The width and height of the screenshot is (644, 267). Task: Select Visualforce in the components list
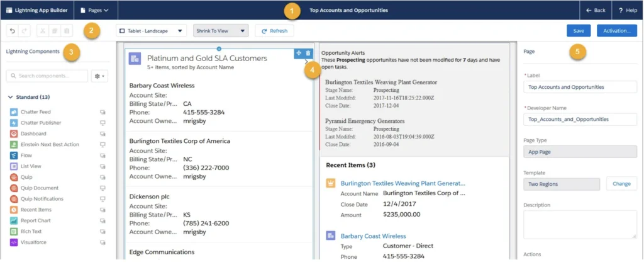tap(34, 242)
